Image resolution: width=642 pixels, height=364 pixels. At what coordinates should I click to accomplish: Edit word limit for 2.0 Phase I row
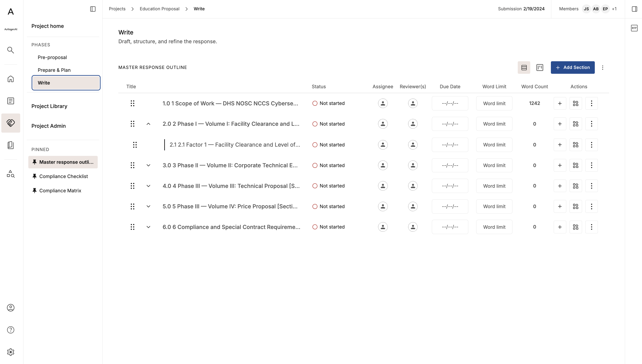coord(494,124)
